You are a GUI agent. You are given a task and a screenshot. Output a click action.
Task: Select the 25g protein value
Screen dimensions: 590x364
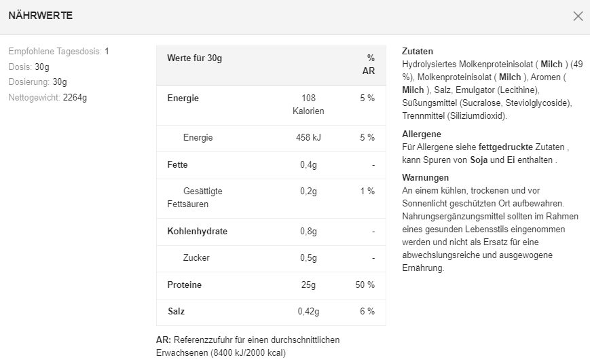coord(308,285)
